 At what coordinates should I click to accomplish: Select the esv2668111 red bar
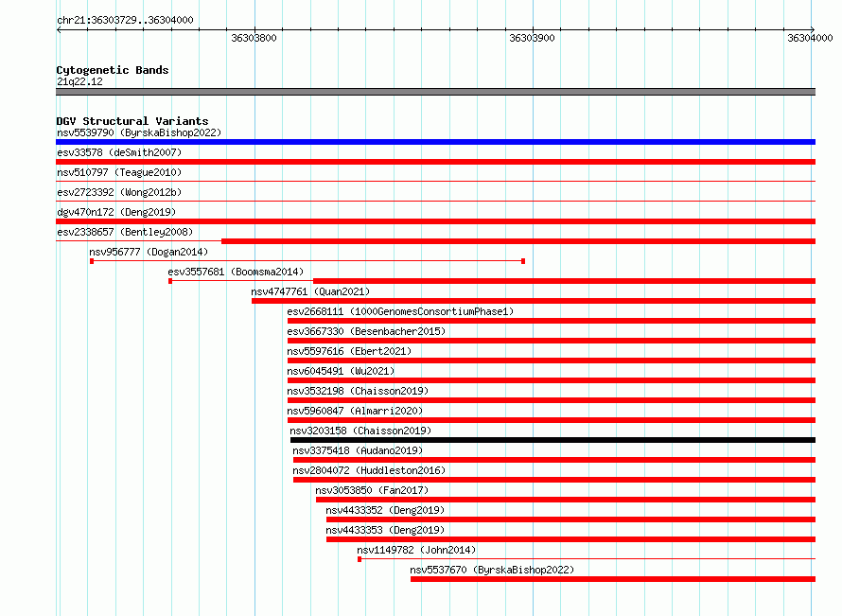click(552, 321)
